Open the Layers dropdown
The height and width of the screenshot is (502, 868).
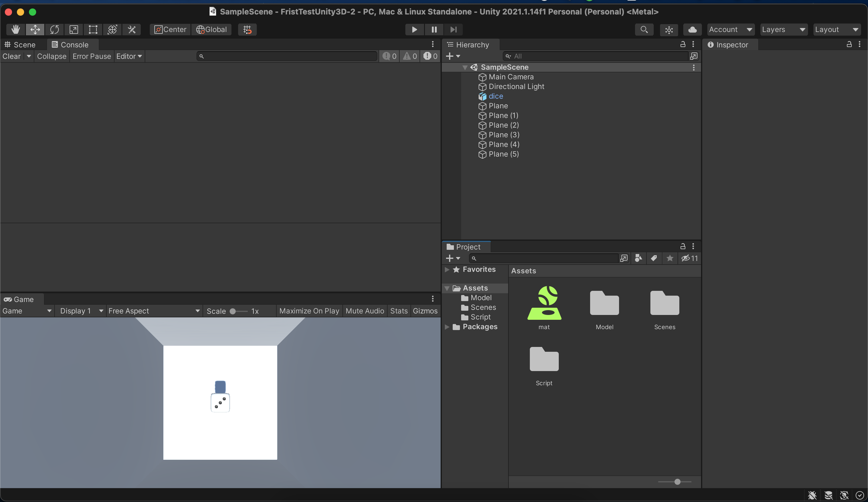[x=783, y=30]
